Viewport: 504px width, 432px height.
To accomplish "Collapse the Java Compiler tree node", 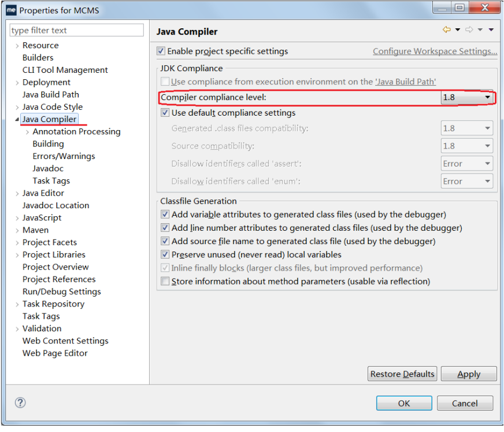I will [x=17, y=119].
